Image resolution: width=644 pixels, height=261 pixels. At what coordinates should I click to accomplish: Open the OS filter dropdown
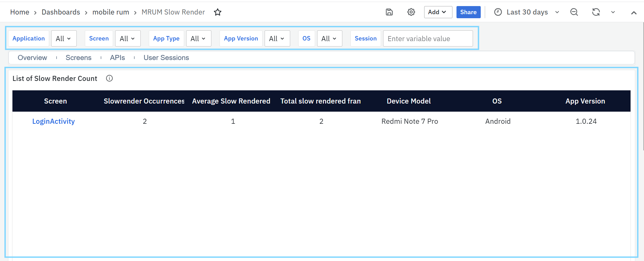point(329,38)
